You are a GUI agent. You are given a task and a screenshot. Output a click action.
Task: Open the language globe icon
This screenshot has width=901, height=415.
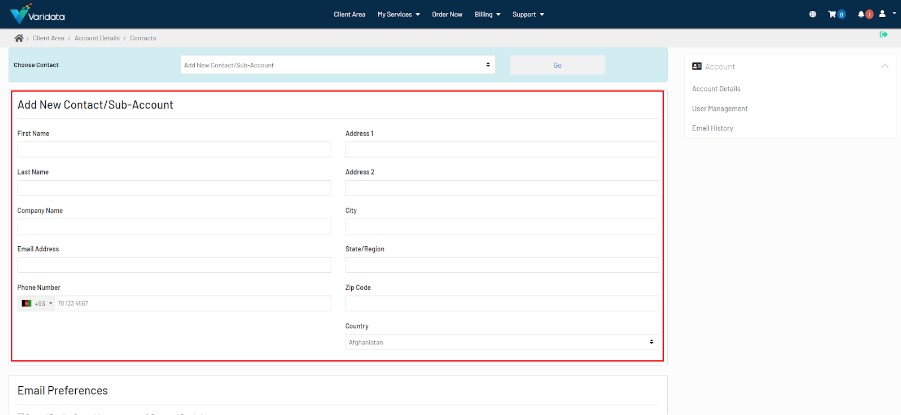[x=813, y=14]
